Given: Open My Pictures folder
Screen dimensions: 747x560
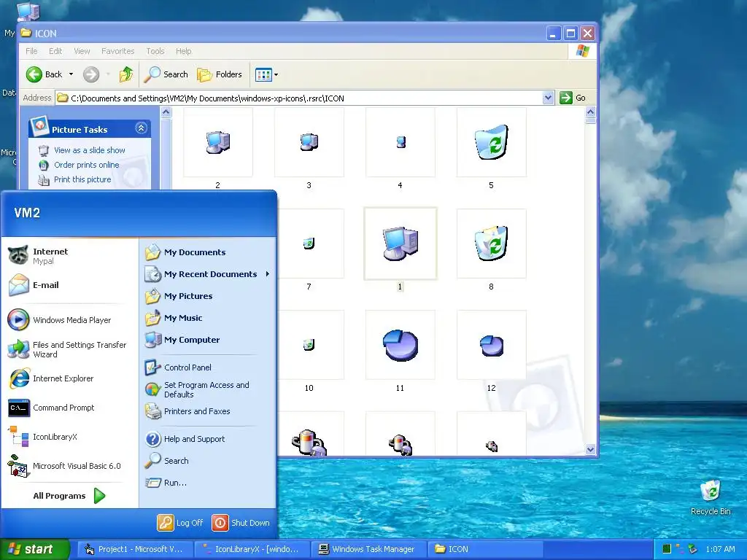Looking at the screenshot, I should [208, 296].
